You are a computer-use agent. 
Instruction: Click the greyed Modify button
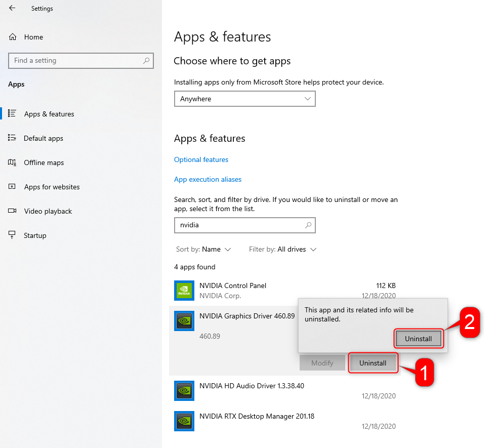(x=322, y=363)
